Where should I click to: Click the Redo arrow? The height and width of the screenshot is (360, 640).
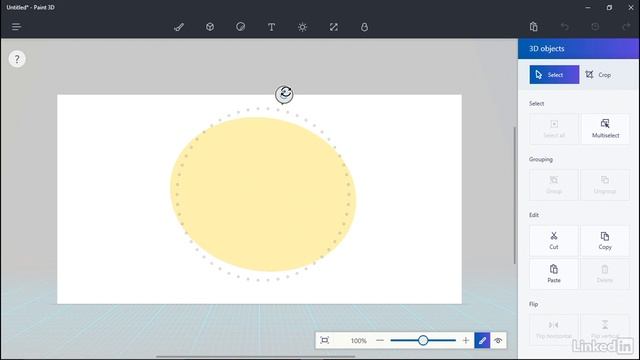pyautogui.click(x=626, y=27)
